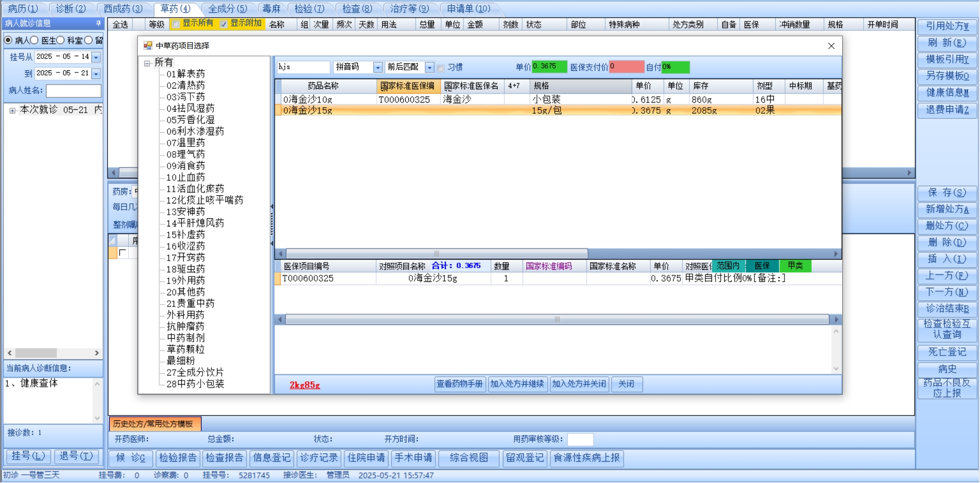The width and height of the screenshot is (980, 483).
Task: Click the red 医保支付价 field
Action: (627, 67)
